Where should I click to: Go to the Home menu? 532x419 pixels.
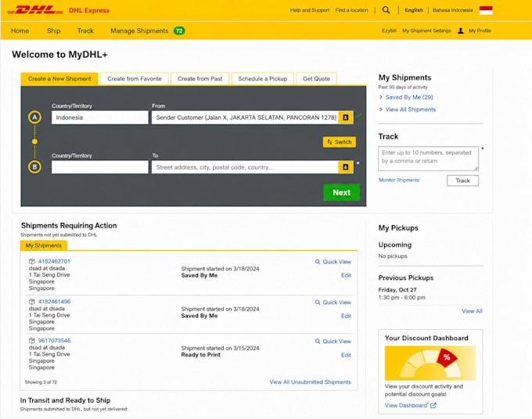tap(20, 30)
